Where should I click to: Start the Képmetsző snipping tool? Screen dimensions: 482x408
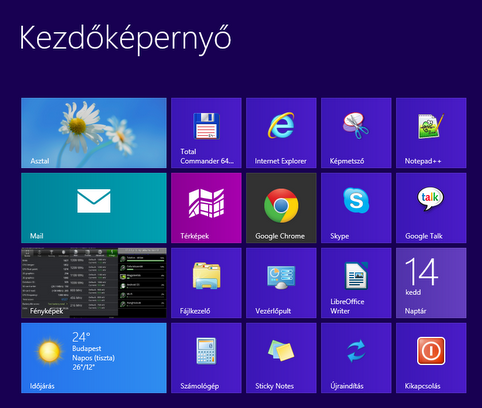(356, 133)
